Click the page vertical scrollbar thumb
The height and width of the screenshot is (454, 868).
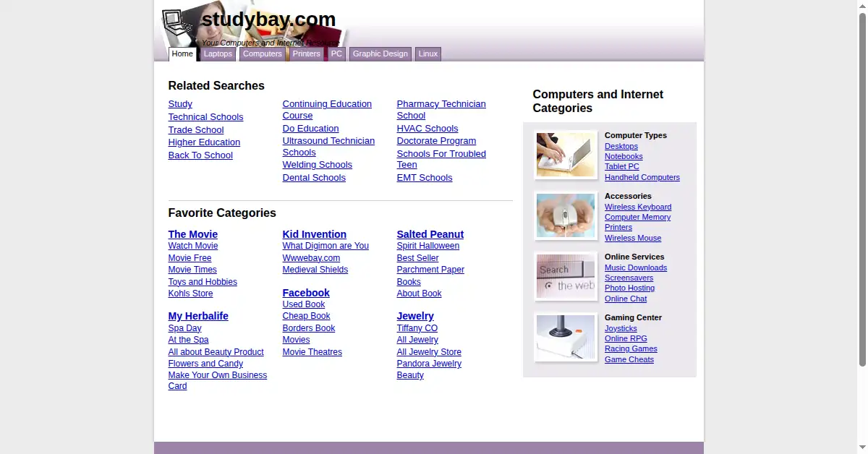click(862, 188)
